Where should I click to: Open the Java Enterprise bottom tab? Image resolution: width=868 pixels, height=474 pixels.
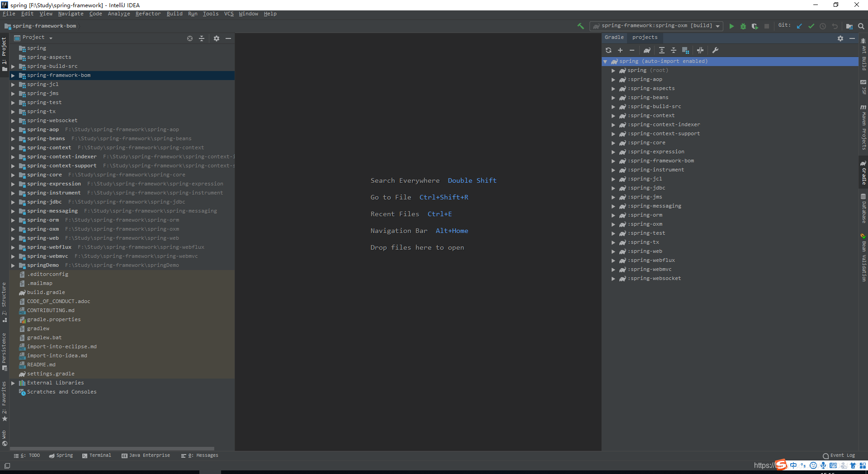[x=146, y=455]
